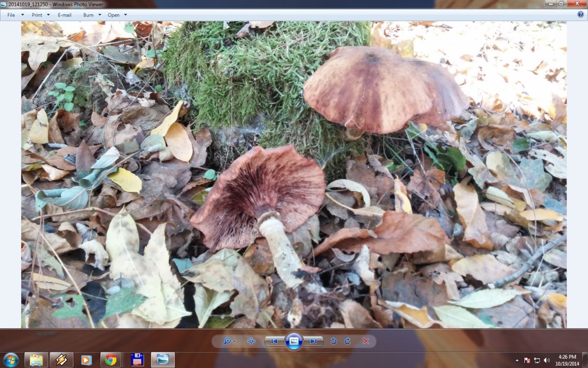The width and height of the screenshot is (588, 368).
Task: Click the E-mail button
Action: tap(65, 15)
